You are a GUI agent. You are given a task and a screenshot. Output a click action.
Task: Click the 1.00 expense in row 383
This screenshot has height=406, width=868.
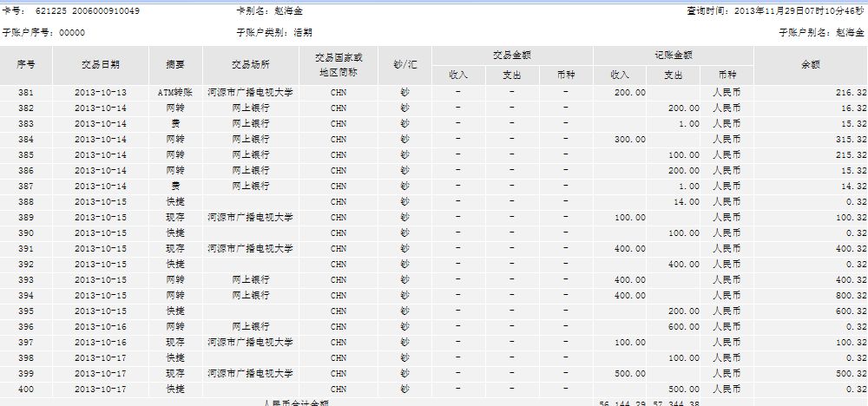pyautogui.click(x=689, y=123)
